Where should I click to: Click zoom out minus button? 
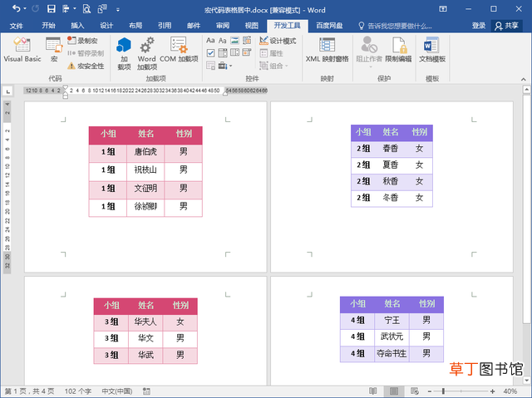(430, 391)
